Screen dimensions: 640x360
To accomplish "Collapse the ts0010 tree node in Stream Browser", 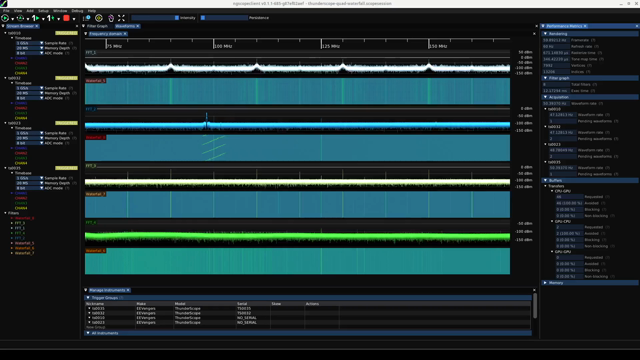I will tap(6, 33).
